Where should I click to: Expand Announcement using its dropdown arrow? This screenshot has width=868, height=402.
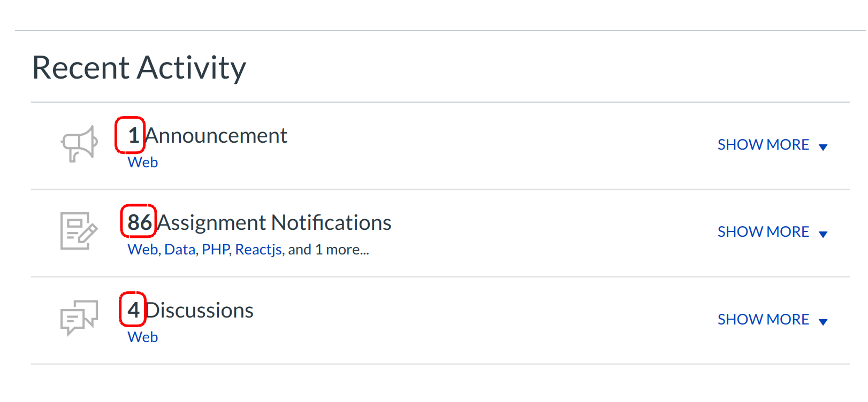(x=823, y=147)
